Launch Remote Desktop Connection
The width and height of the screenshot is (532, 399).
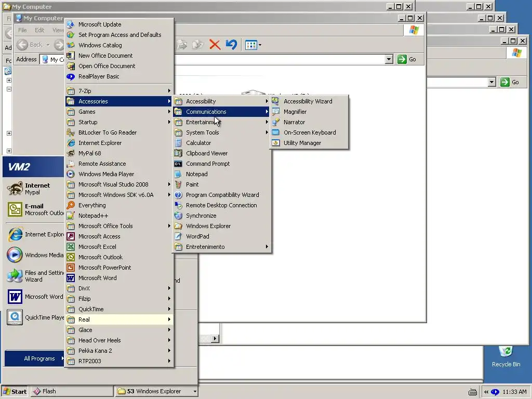tap(222, 205)
